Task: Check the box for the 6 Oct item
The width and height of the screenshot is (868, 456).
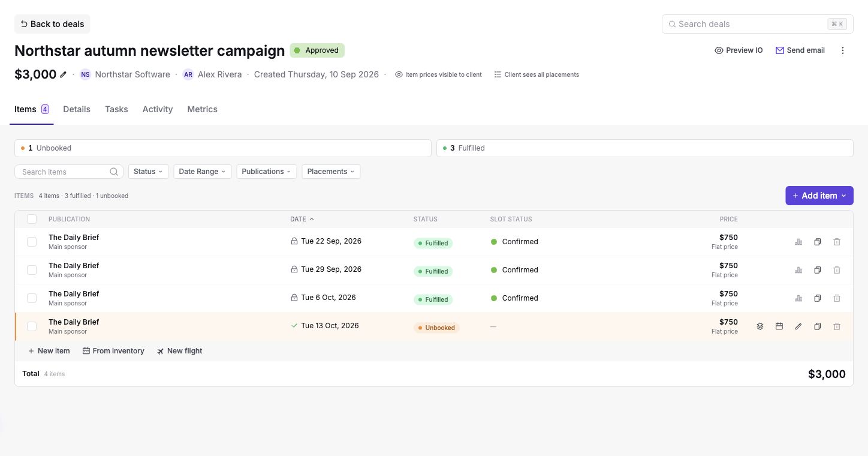Action: coord(32,298)
